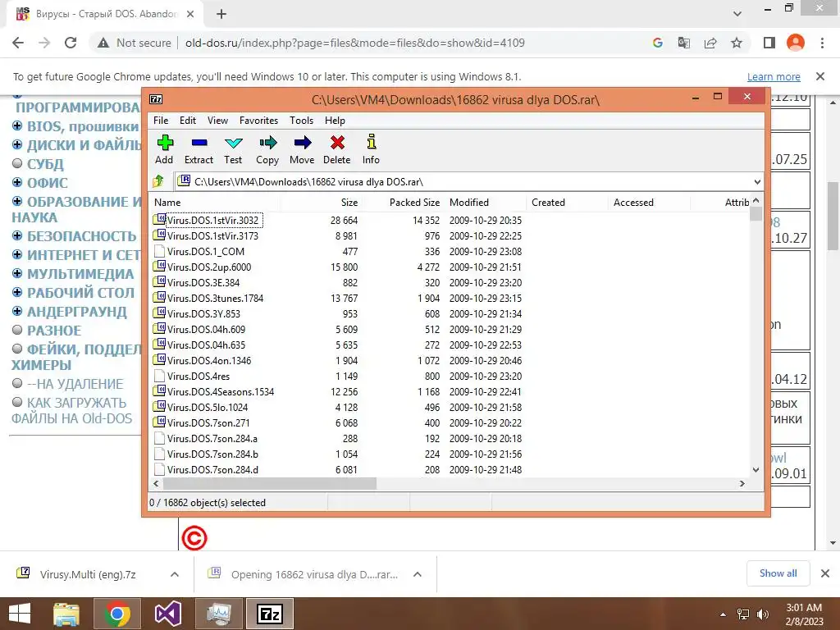Image resolution: width=840 pixels, height=630 pixels.
Task: Open the СУБД sidebar link
Action: 46,164
